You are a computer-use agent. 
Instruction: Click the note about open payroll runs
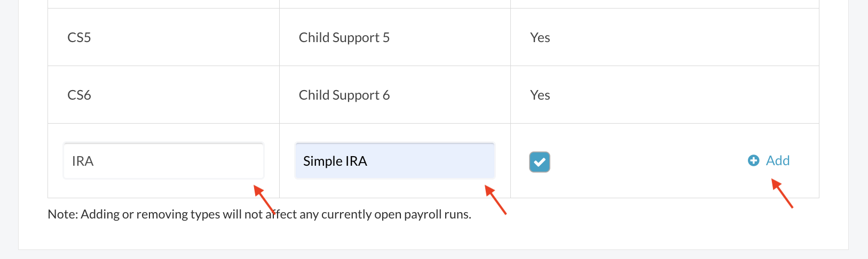click(x=259, y=214)
